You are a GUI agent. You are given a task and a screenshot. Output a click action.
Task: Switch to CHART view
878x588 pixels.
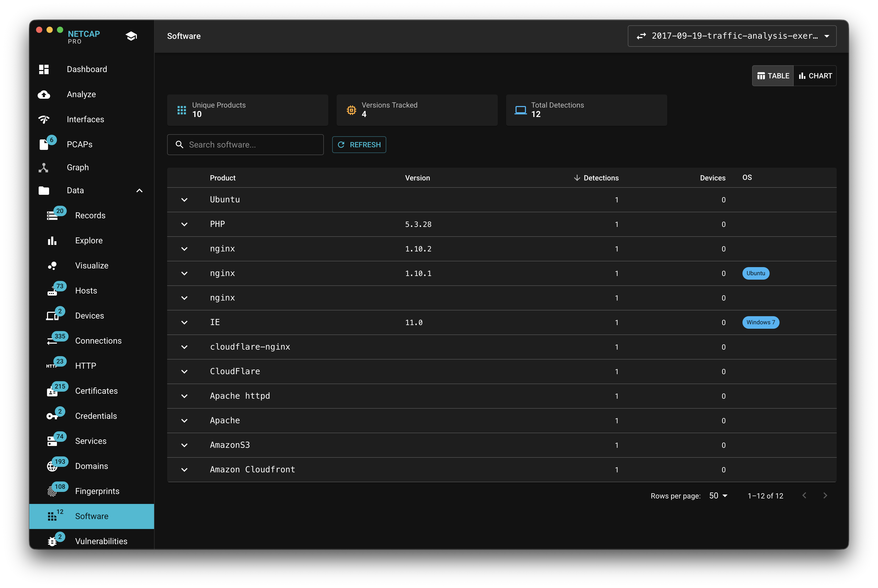[815, 76]
